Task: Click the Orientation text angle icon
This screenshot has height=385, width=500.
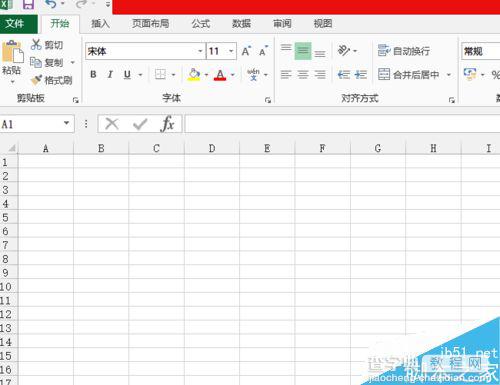Action: (x=344, y=51)
